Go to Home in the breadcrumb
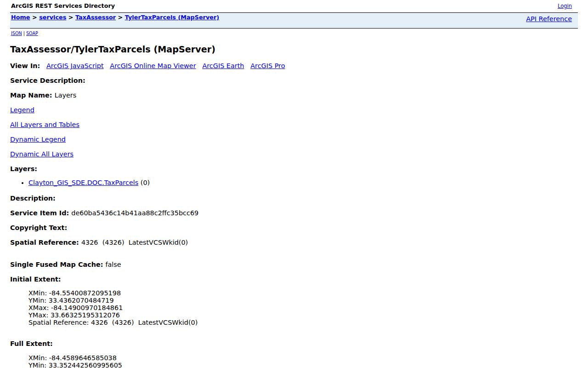 pyautogui.click(x=21, y=17)
